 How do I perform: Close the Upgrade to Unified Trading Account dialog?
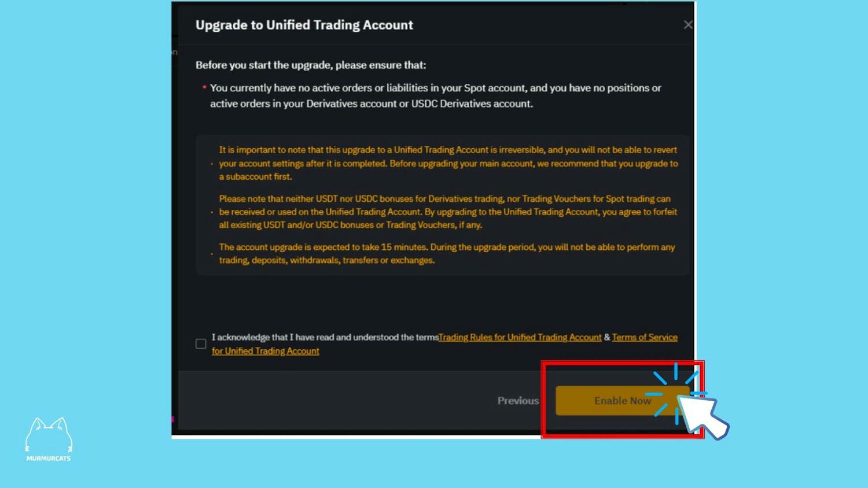pos(687,25)
